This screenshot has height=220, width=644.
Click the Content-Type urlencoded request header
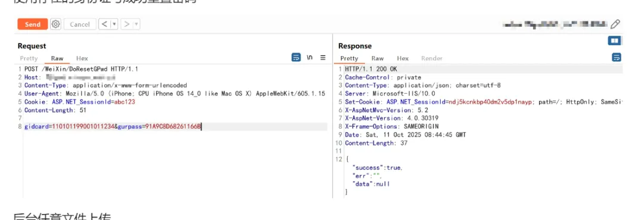tap(106, 85)
